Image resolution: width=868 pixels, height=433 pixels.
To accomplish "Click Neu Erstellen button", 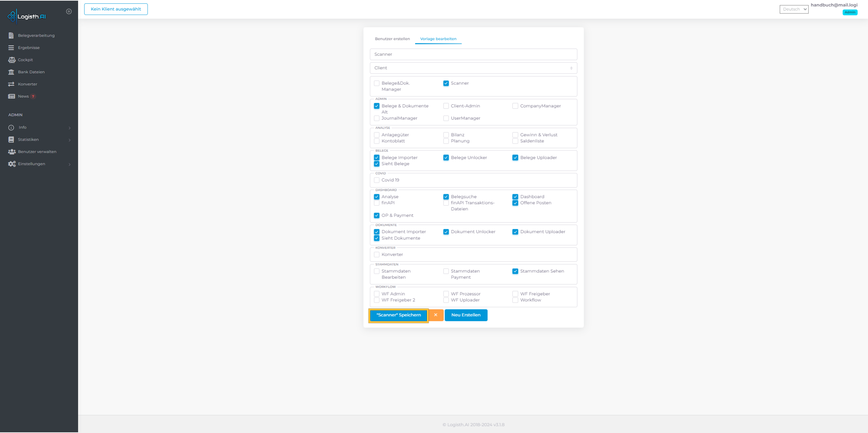I will pos(465,315).
